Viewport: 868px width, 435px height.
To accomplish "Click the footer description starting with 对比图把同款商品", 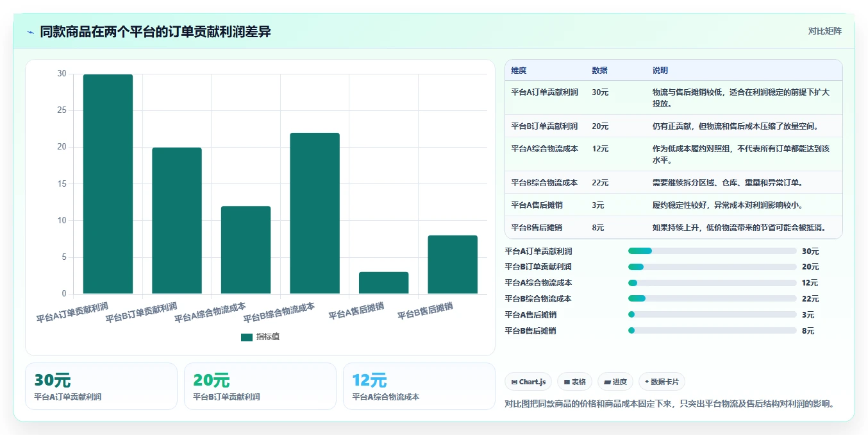I will pos(670,404).
